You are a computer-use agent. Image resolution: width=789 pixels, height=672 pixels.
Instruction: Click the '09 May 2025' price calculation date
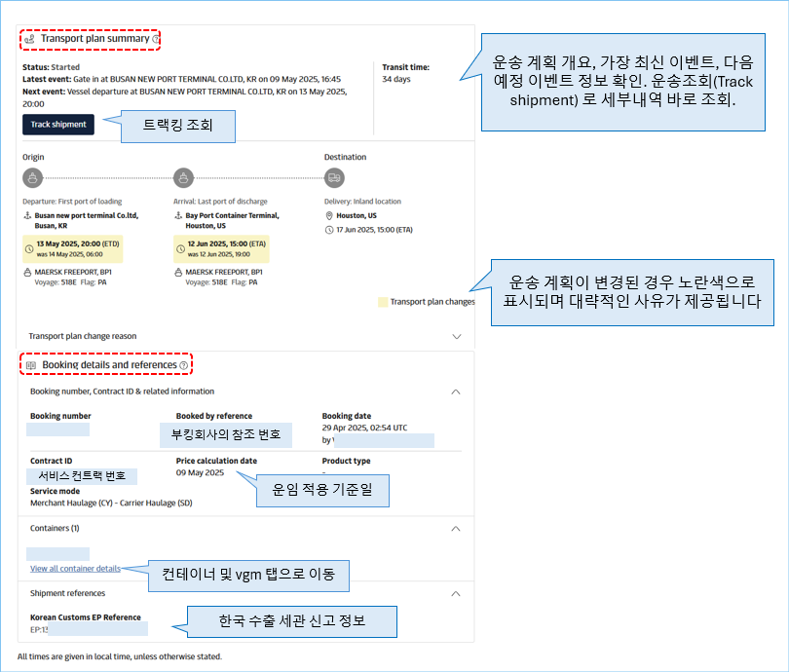pyautogui.click(x=200, y=472)
